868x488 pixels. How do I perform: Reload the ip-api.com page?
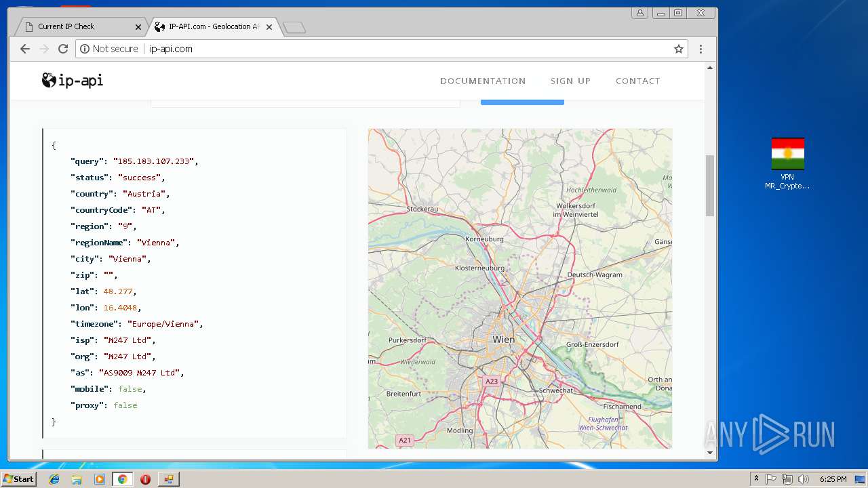click(63, 49)
